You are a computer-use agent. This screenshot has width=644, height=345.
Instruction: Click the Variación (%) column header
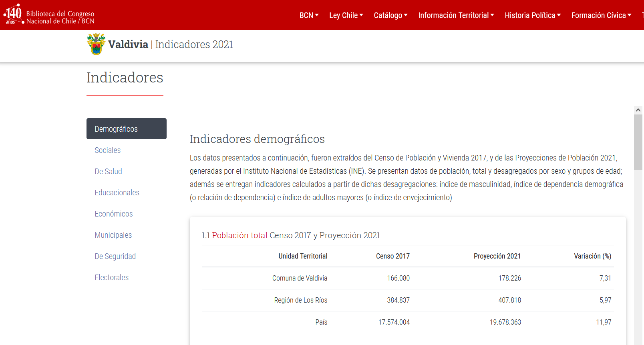tap(592, 256)
